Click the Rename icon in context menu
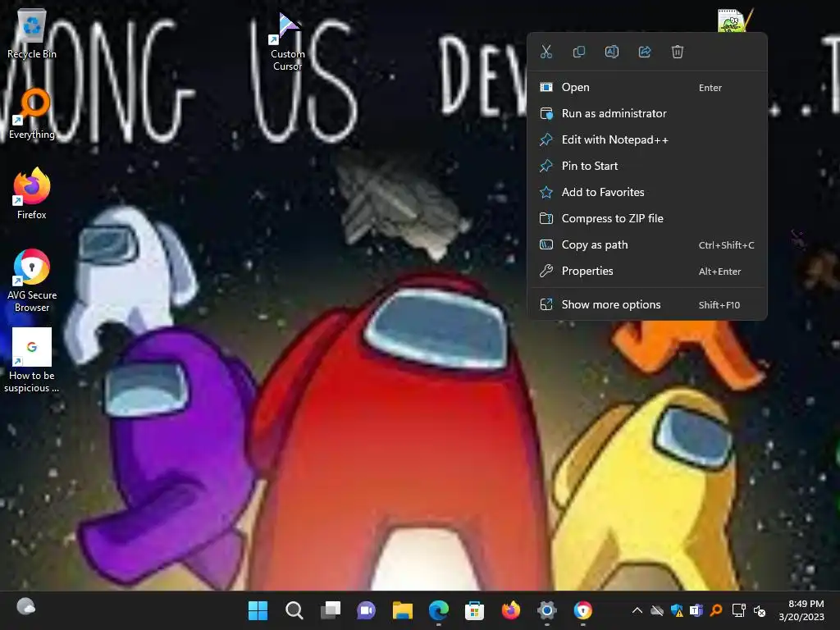Viewport: 840px width, 630px height. (x=612, y=52)
